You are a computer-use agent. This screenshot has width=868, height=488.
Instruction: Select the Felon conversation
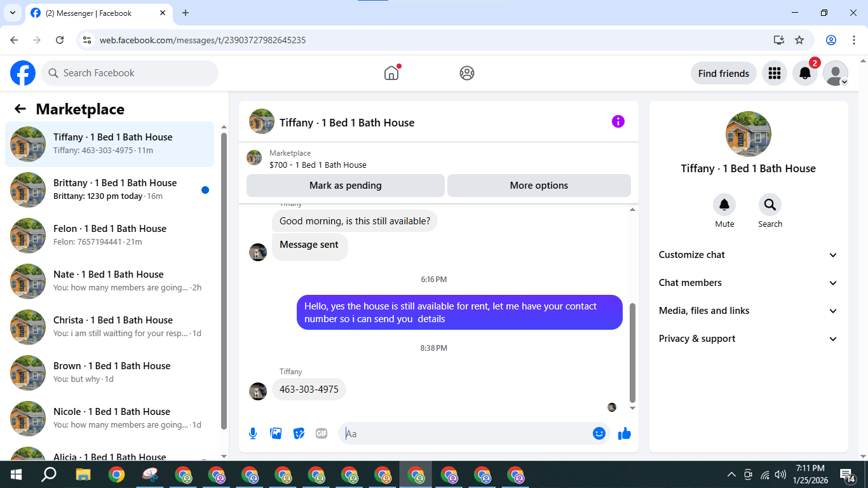110,236
